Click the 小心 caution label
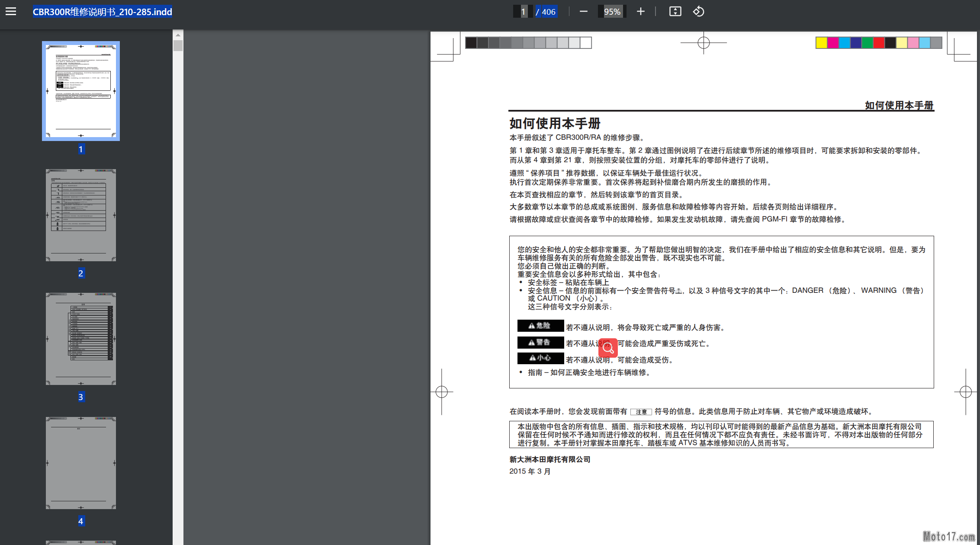980x545 pixels. [540, 358]
